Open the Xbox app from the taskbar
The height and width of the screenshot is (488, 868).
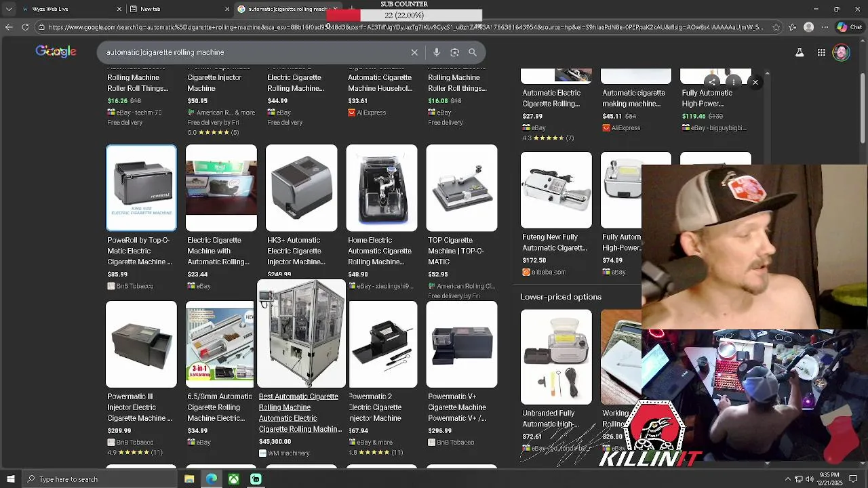coord(233,479)
